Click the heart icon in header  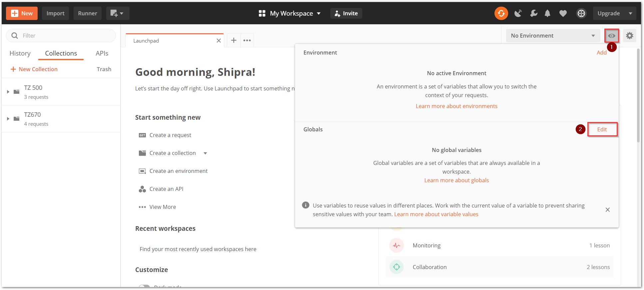pos(563,13)
